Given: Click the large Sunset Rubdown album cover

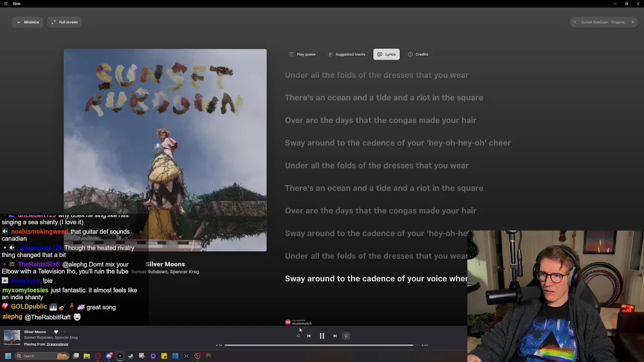Looking at the screenshot, I should [x=165, y=150].
